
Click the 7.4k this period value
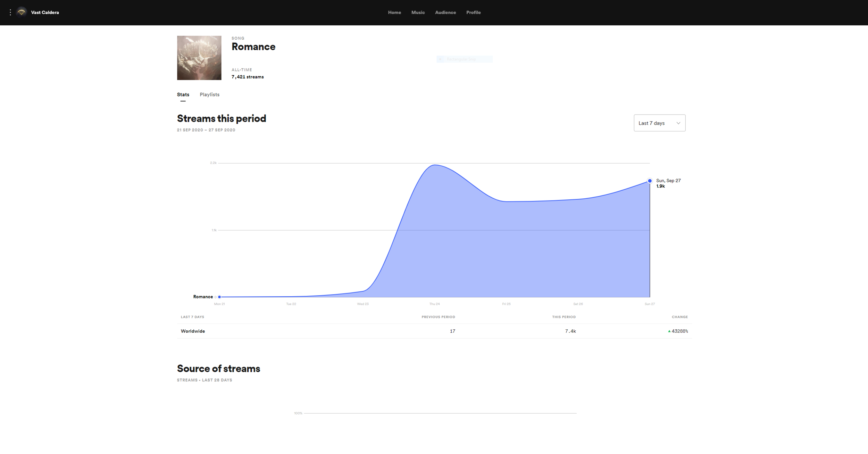pos(570,331)
